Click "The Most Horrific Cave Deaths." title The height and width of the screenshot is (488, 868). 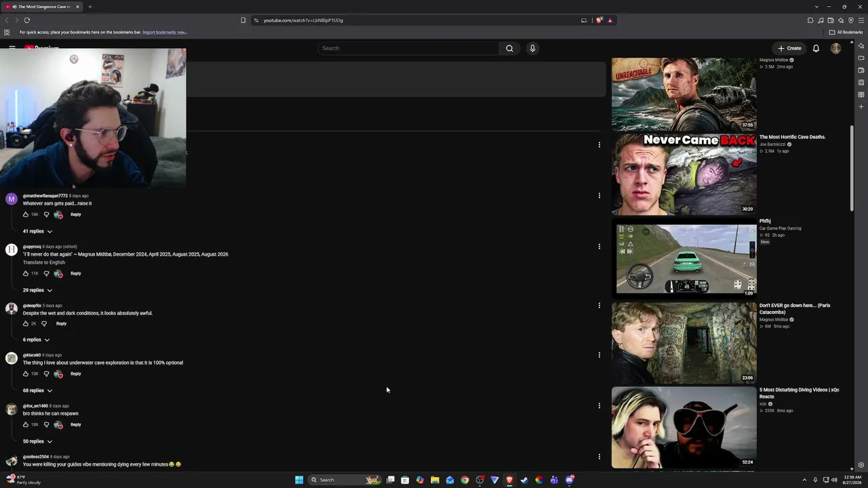coord(792,137)
